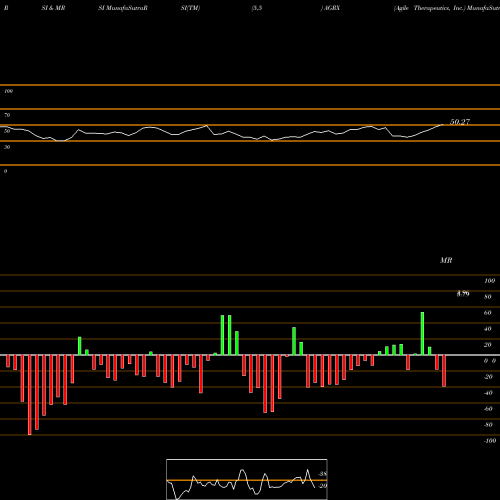Click the last red bar in MR histogram
This screenshot has width=500, height=500.
(x=444, y=371)
